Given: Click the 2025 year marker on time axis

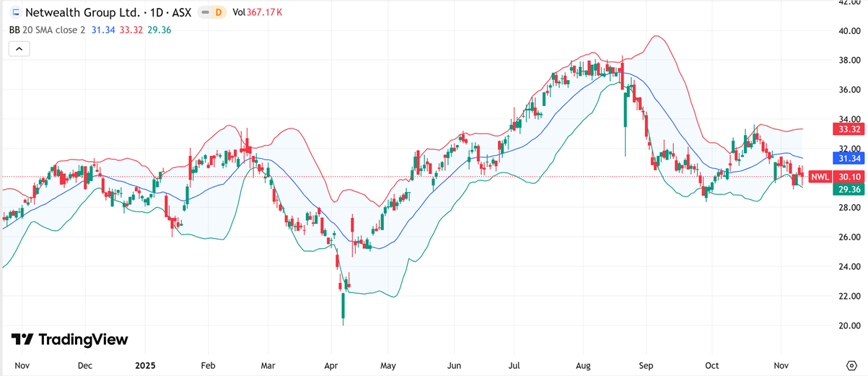Looking at the screenshot, I should click(146, 366).
